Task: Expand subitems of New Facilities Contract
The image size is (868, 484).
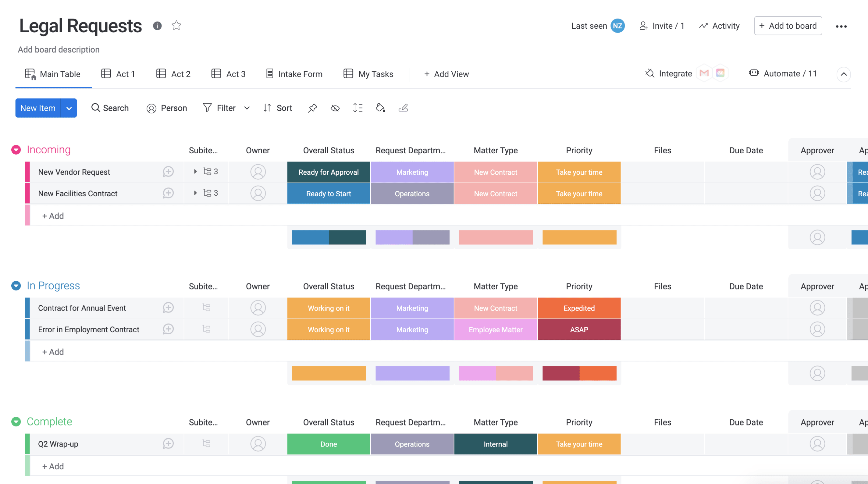Action: [195, 193]
